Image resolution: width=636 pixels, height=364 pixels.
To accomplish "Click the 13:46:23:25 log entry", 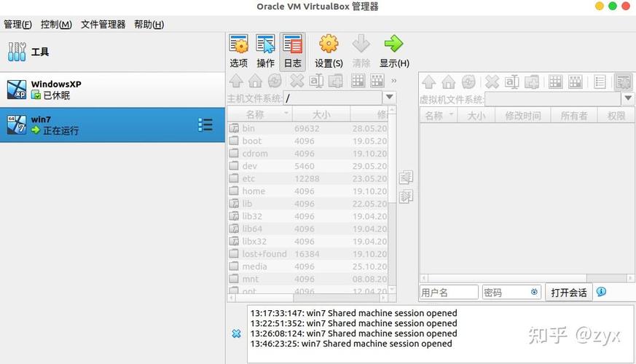I will tap(351, 344).
